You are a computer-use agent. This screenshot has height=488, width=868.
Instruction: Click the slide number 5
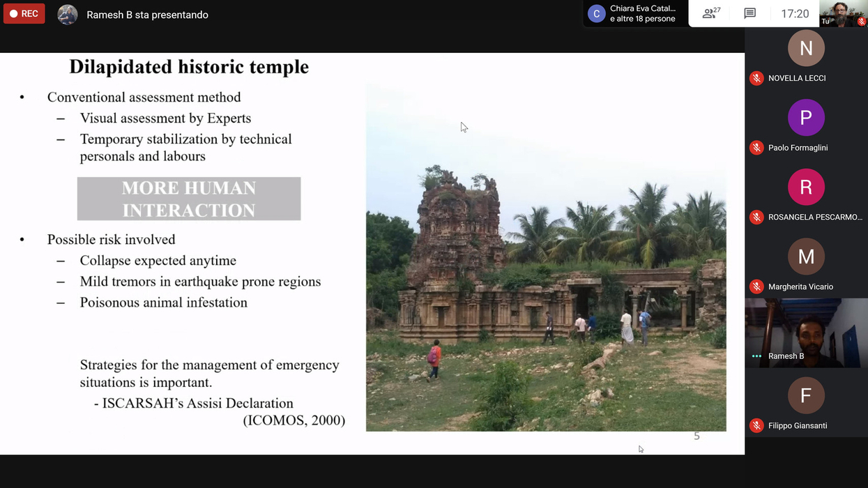pyautogui.click(x=696, y=436)
